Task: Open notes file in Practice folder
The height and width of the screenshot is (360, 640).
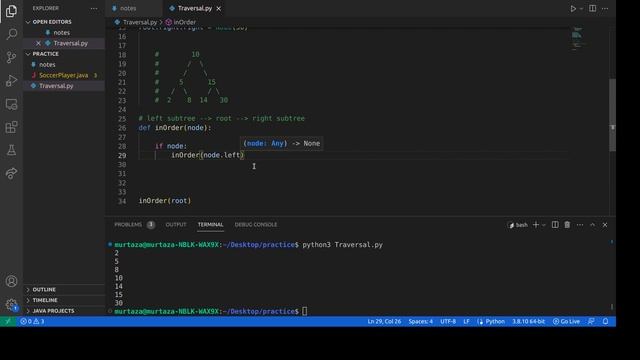Action: [x=47, y=64]
